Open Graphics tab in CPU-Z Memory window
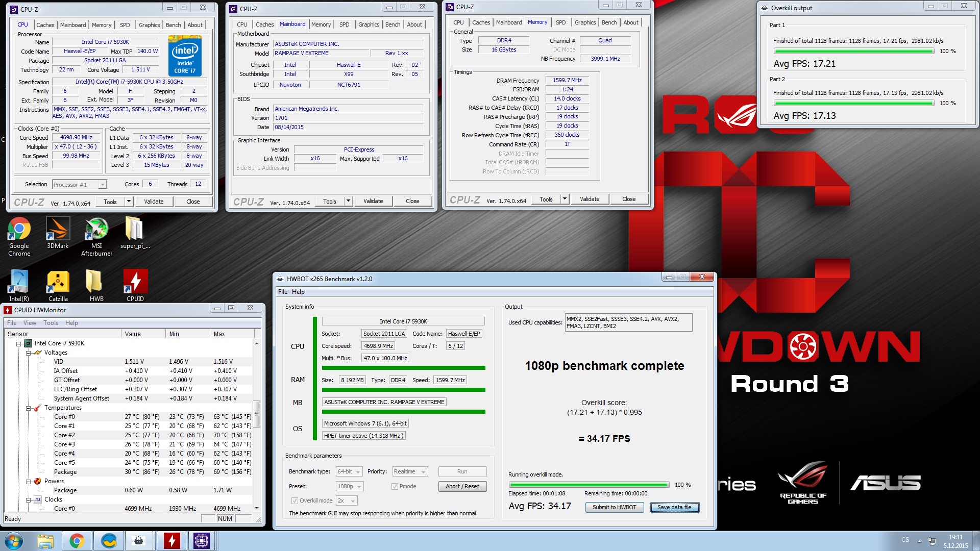Image resolution: width=980 pixels, height=551 pixels. (585, 22)
